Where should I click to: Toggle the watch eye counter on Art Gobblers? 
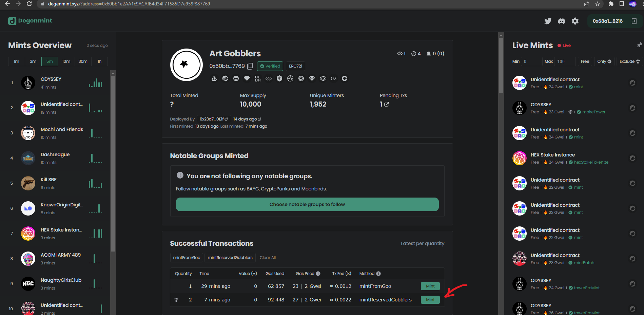point(401,54)
